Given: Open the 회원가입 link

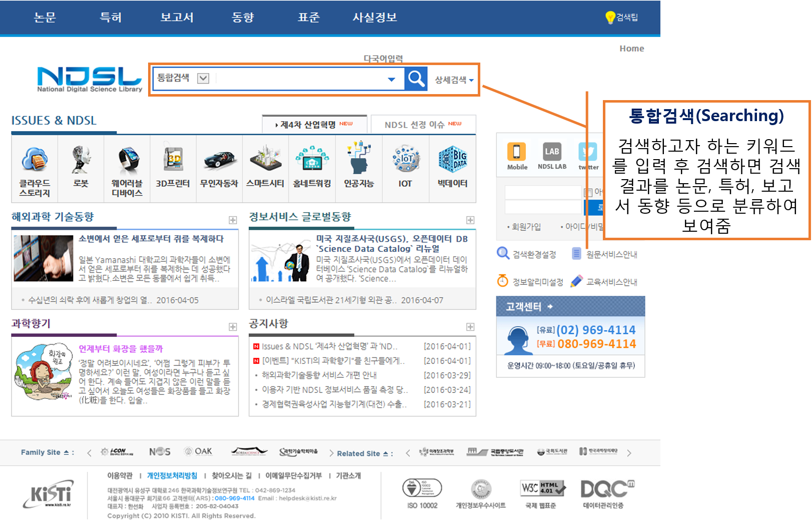Looking at the screenshot, I should click(x=526, y=227).
